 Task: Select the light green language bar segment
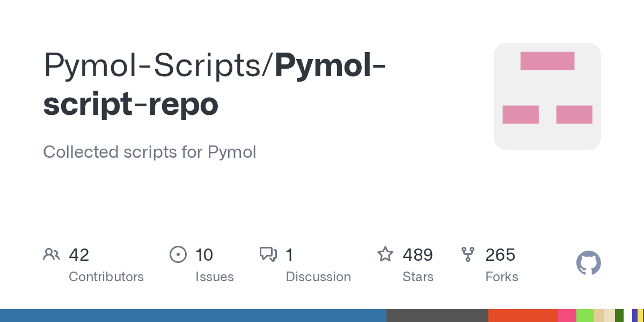click(585, 316)
